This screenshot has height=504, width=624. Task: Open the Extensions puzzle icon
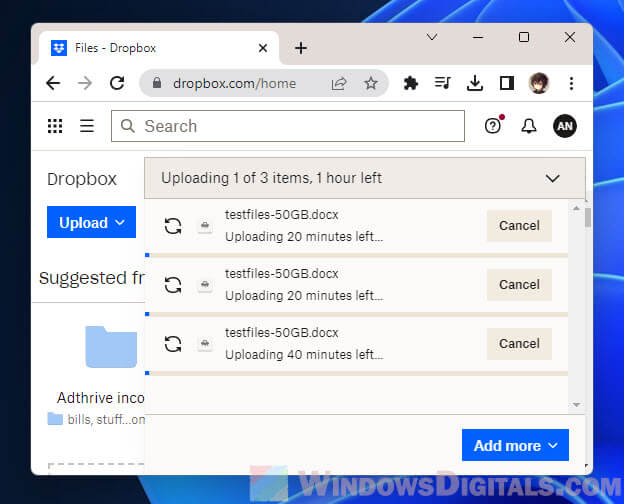pos(410,83)
